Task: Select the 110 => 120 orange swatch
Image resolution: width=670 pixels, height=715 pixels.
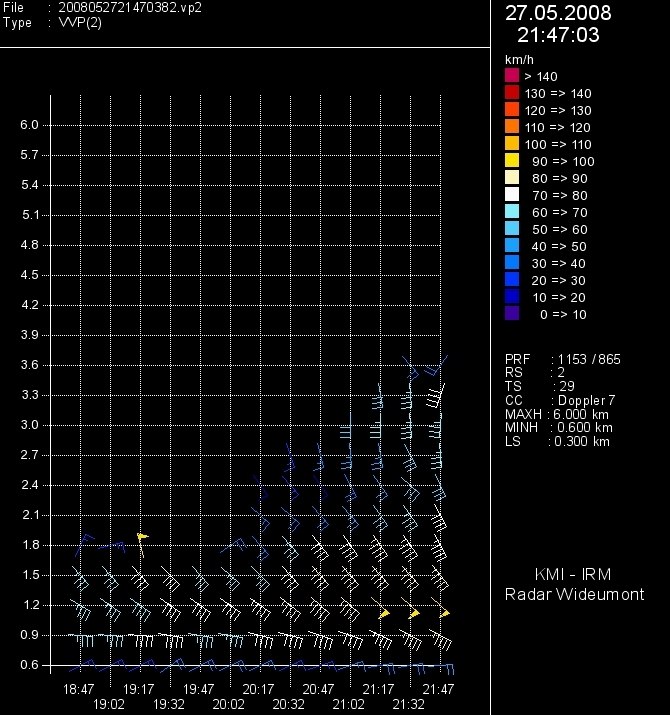Action: point(512,126)
